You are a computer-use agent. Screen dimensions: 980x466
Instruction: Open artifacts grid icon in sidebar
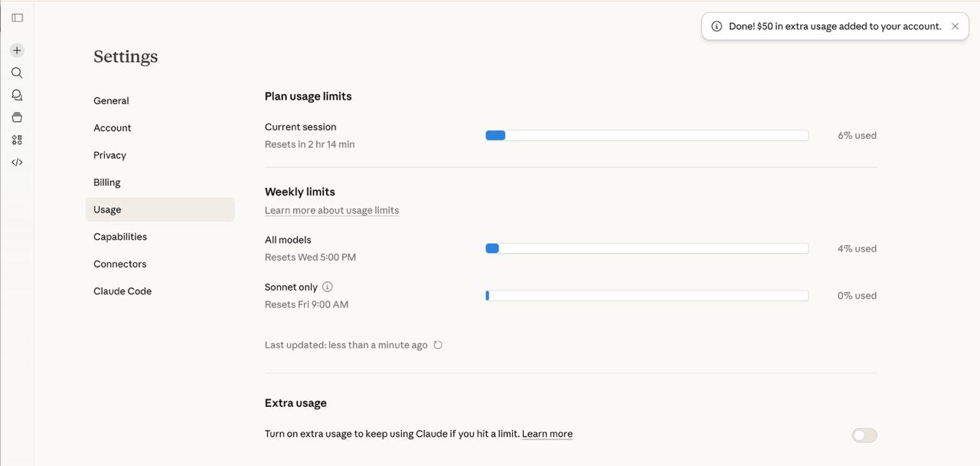click(17, 139)
